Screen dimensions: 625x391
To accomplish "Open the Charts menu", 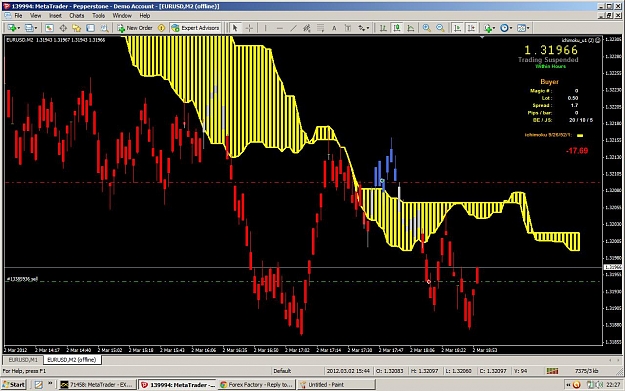I will pos(77,16).
